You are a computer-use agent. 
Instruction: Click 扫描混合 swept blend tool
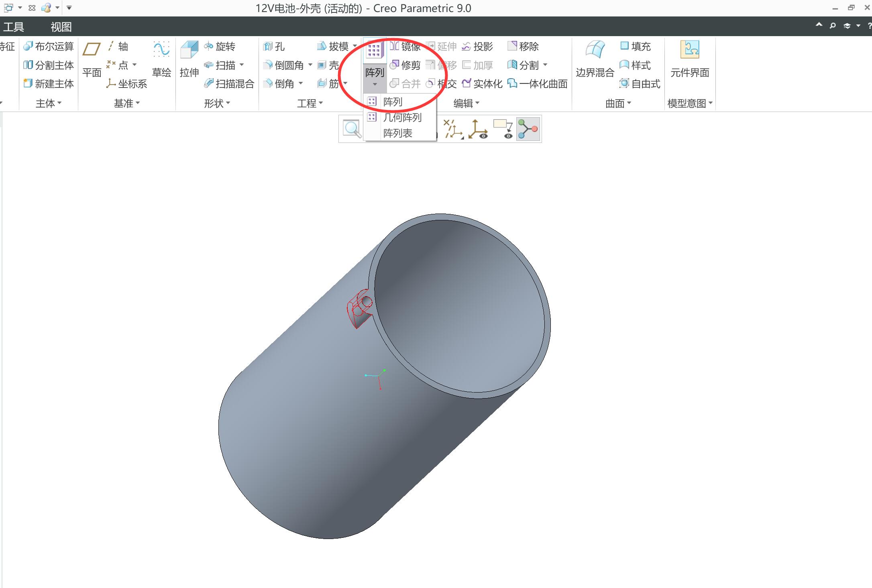pos(229,83)
